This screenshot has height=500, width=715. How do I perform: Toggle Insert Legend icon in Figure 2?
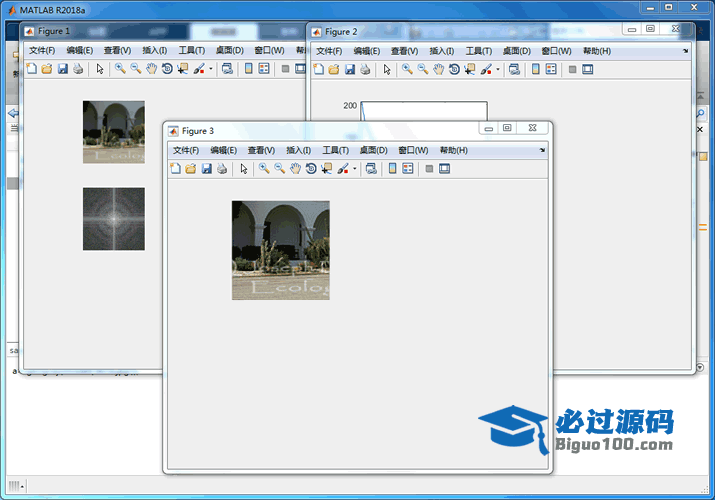point(551,70)
